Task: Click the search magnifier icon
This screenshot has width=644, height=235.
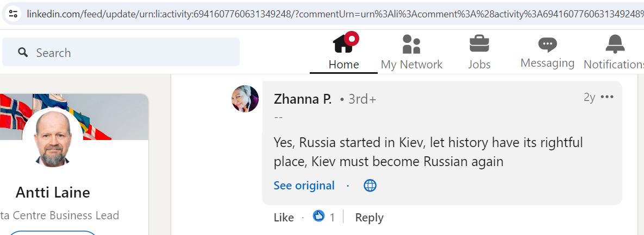Action: (x=23, y=52)
